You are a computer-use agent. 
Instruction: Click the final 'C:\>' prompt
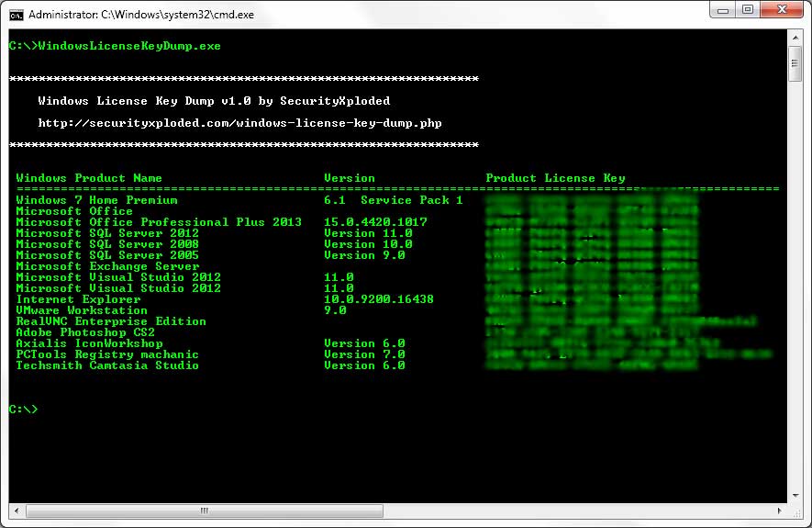23,410
